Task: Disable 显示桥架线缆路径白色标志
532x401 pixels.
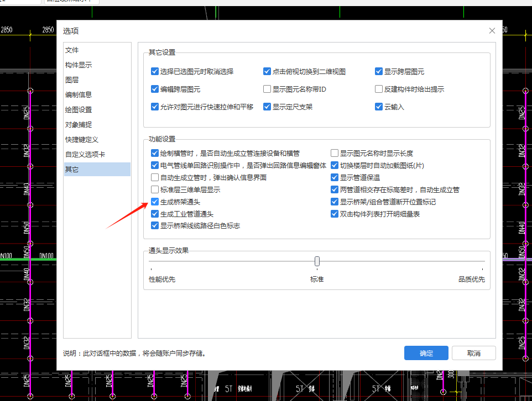Action: tap(155, 225)
